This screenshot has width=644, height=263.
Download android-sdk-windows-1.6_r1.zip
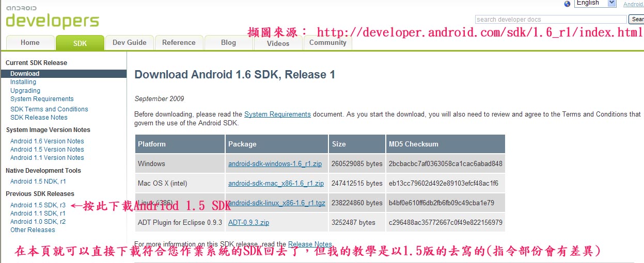275,164
